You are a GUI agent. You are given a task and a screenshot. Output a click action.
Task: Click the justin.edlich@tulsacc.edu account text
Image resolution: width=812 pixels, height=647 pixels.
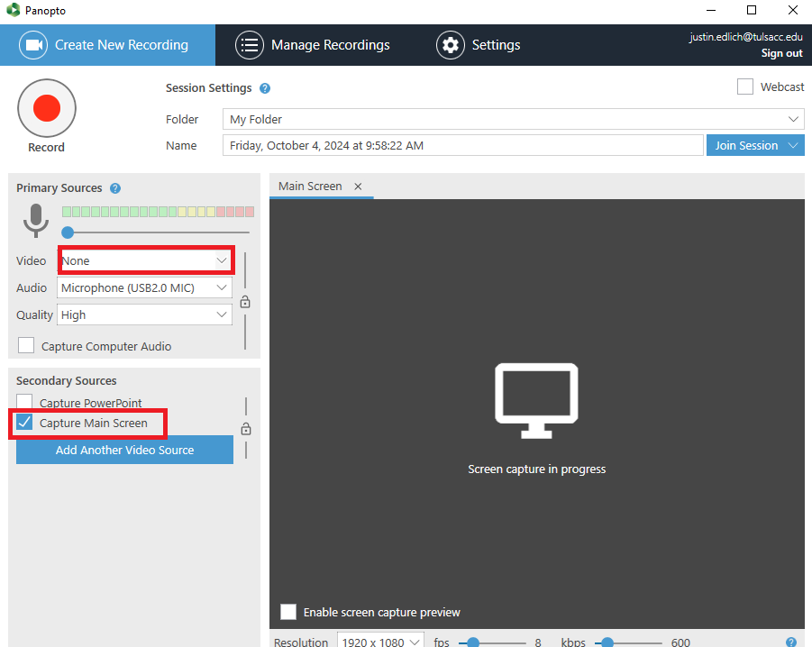tap(745, 37)
